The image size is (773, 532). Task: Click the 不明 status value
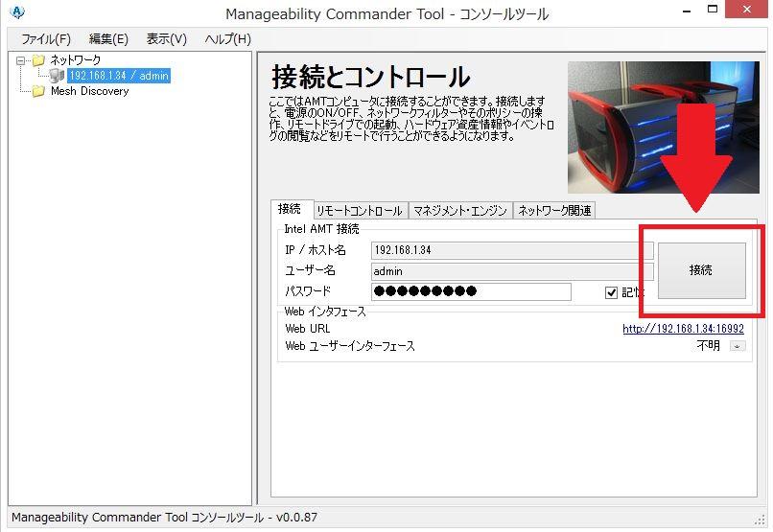(x=709, y=346)
